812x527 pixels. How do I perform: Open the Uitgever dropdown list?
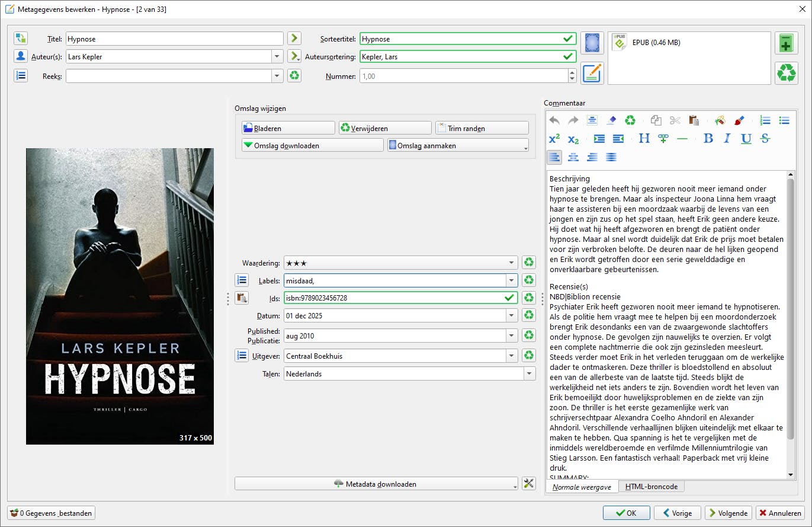(512, 356)
